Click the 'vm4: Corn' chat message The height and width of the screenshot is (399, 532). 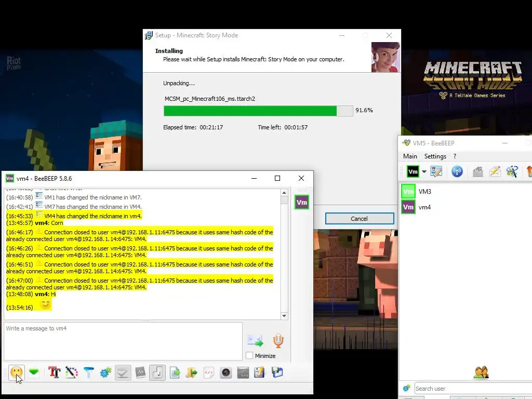[35, 223]
